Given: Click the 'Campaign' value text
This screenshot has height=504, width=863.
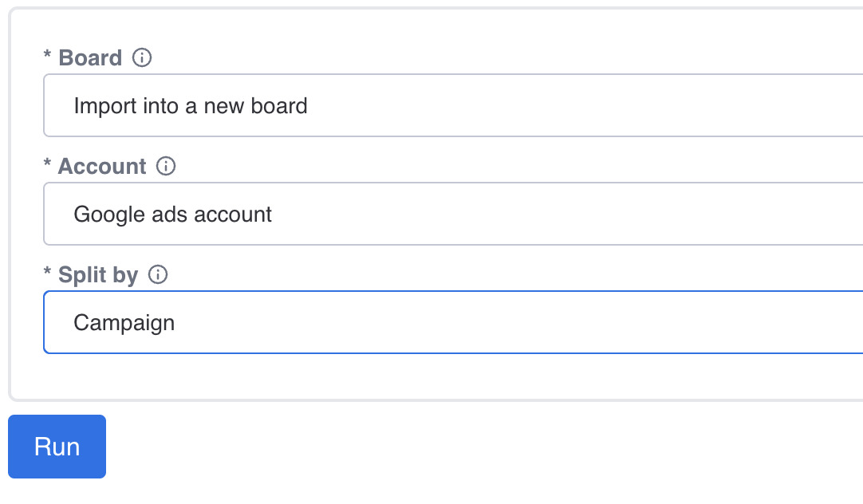Looking at the screenshot, I should [124, 323].
